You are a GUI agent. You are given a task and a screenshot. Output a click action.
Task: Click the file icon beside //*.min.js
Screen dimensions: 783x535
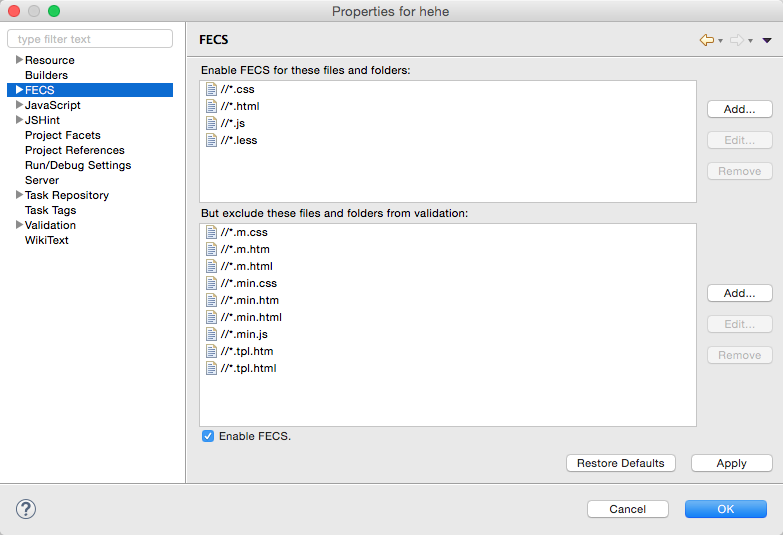click(211, 334)
